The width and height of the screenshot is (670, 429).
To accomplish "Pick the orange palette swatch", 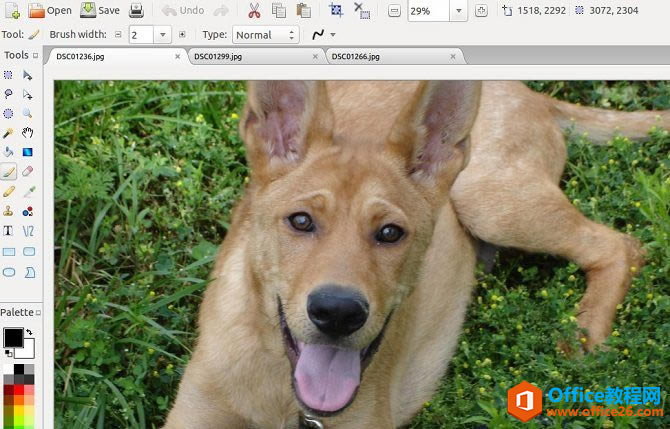I will [x=19, y=400].
